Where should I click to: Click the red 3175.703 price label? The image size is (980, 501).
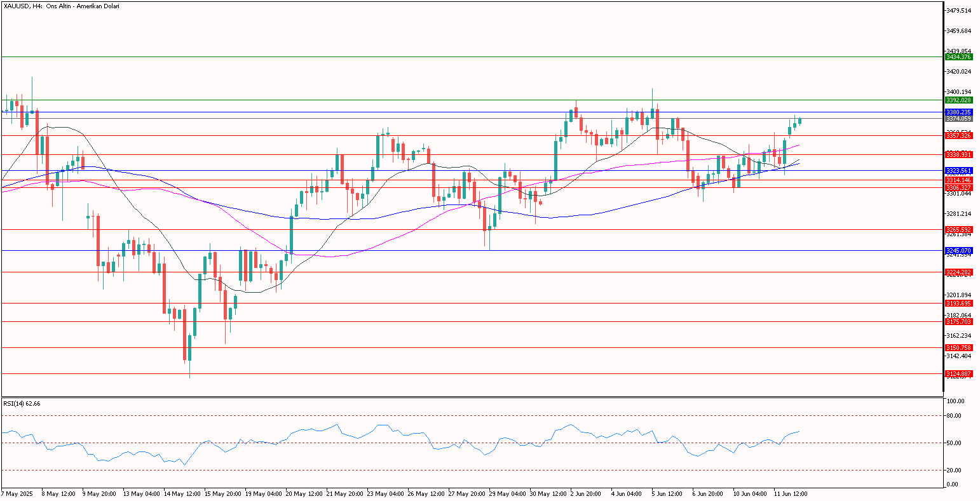pyautogui.click(x=958, y=322)
